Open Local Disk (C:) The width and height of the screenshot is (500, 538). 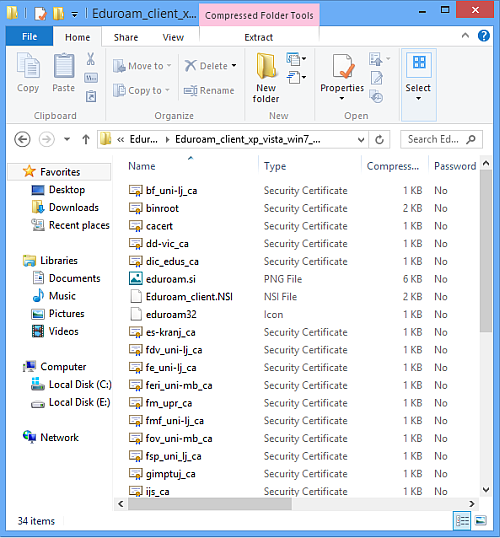tap(71, 384)
